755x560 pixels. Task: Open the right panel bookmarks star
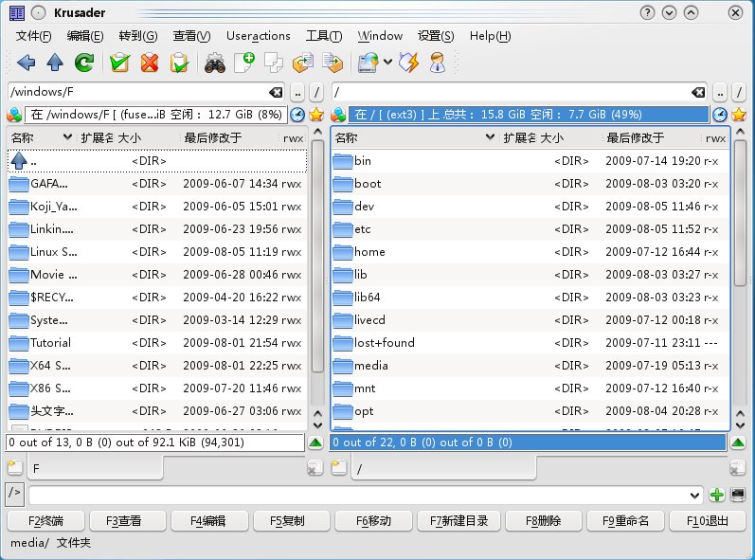coord(739,115)
